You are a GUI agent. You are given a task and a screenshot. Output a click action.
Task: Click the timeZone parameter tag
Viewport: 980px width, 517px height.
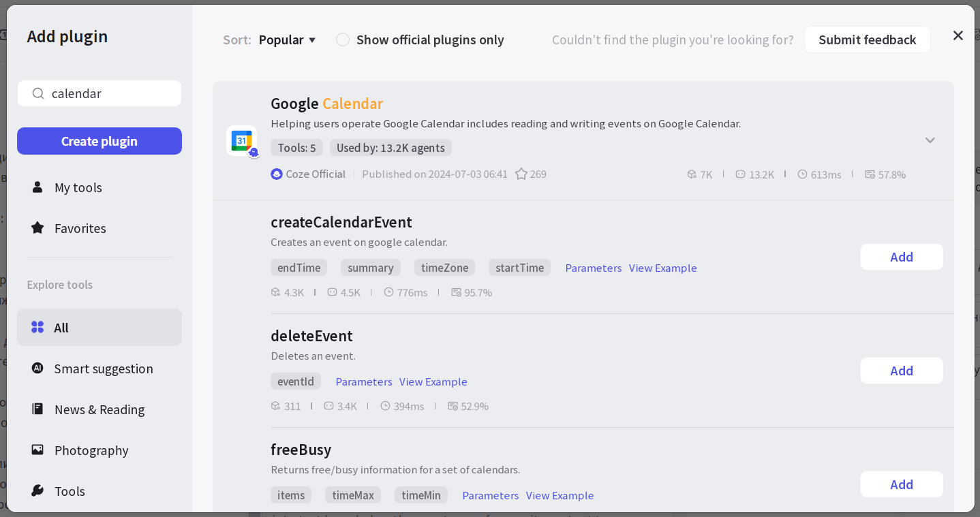coord(444,268)
